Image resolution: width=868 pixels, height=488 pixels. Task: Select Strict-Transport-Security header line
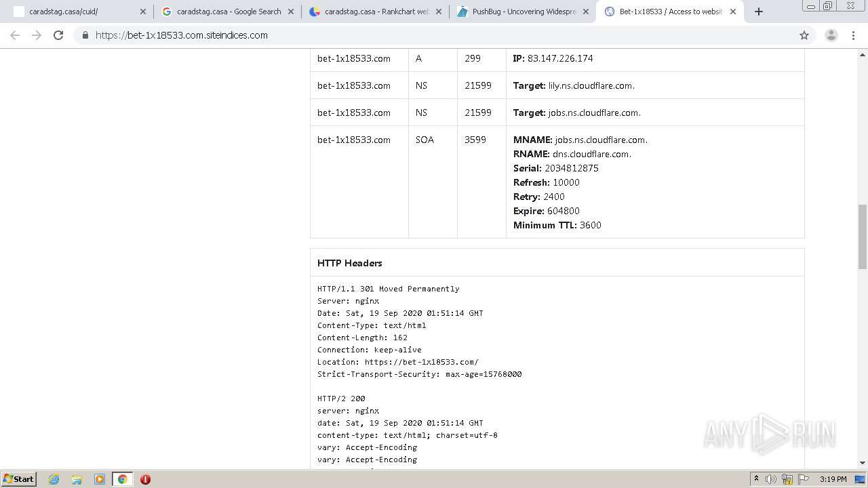coord(420,374)
